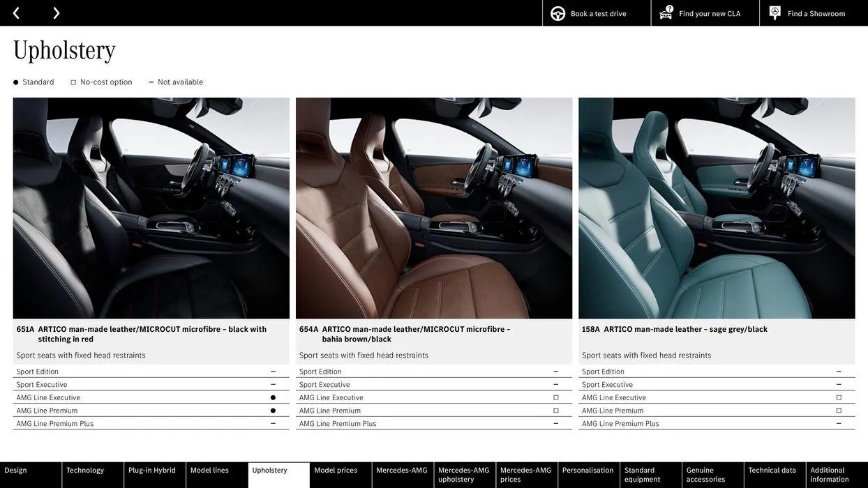Toggle AMG Line Executive option for bahia brown upholstery
Screen dimensions: 868x488
tap(555, 396)
